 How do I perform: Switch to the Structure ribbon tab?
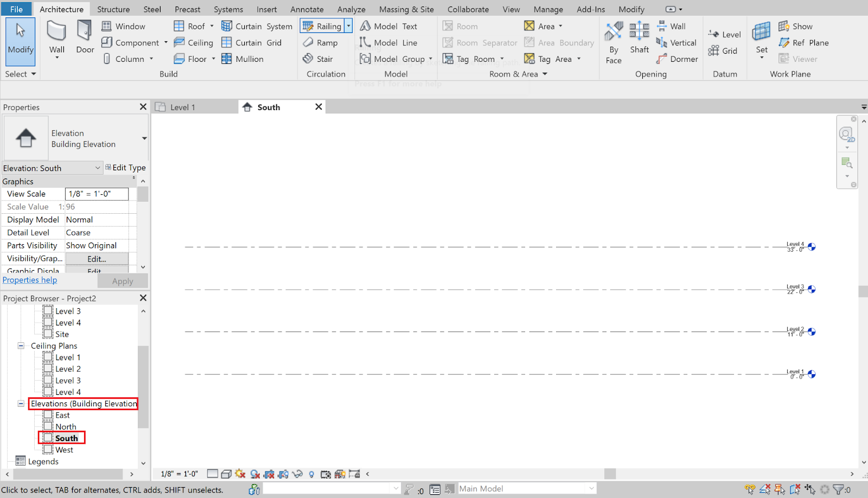pyautogui.click(x=113, y=9)
